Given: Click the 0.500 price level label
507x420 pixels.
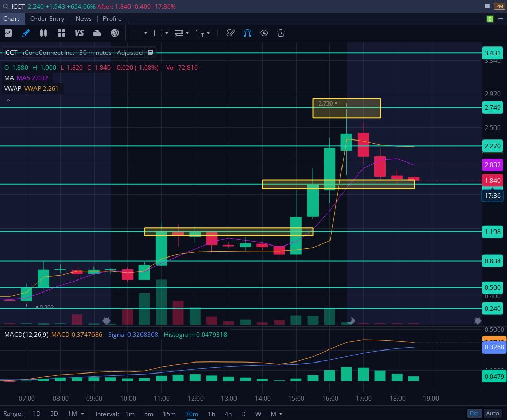Looking at the screenshot, I should 492,288.
